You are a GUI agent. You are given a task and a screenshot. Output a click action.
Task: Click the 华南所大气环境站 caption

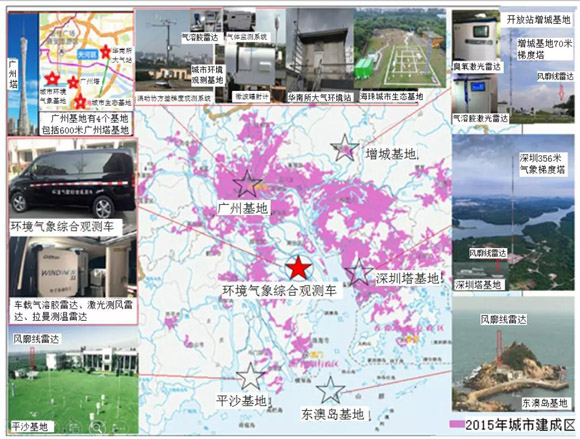(320, 97)
